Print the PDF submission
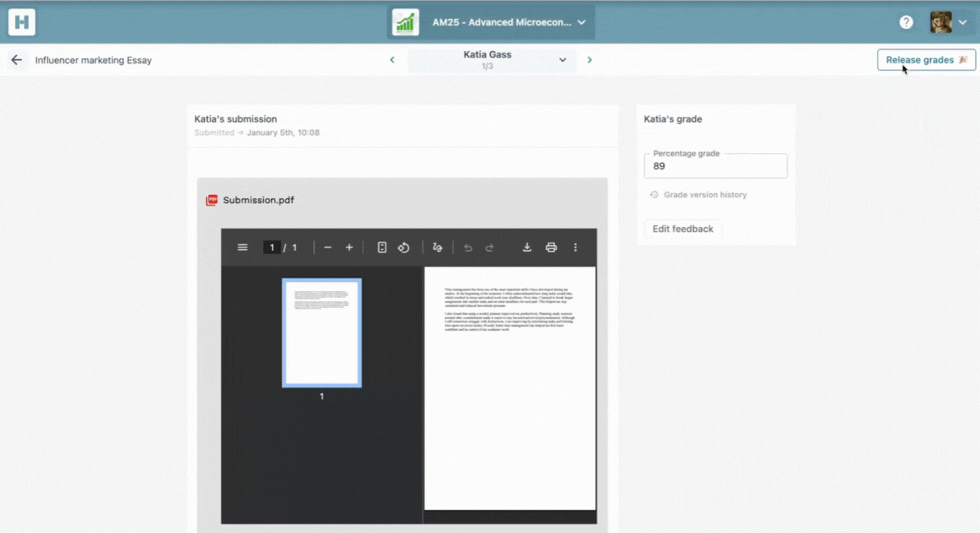The image size is (980, 533). (x=551, y=248)
